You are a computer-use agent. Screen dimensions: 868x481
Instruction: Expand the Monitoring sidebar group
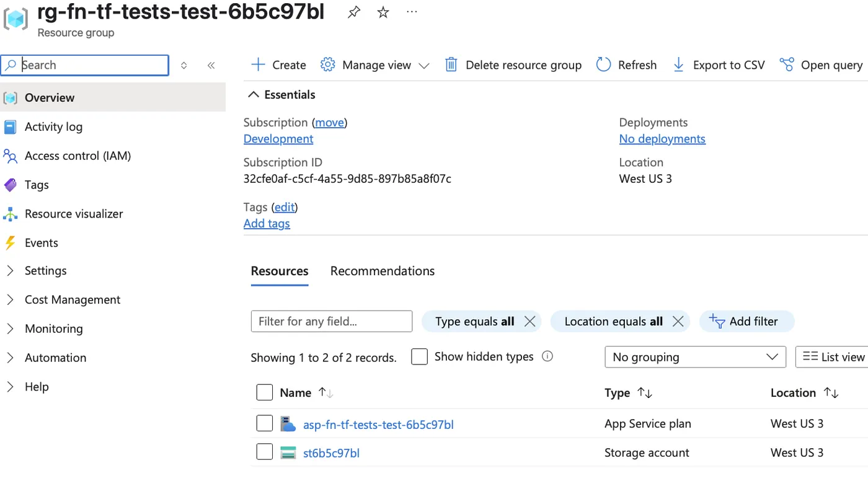pyautogui.click(x=10, y=329)
